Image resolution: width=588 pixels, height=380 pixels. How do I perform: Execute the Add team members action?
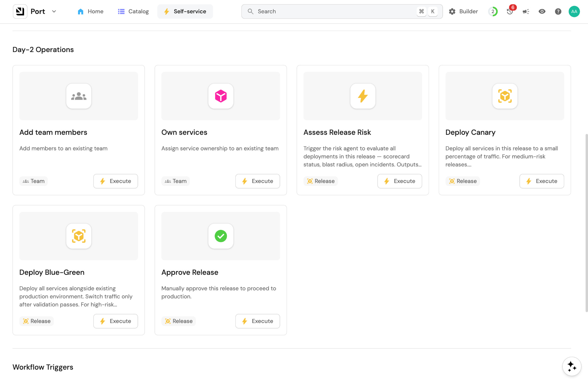coord(115,181)
